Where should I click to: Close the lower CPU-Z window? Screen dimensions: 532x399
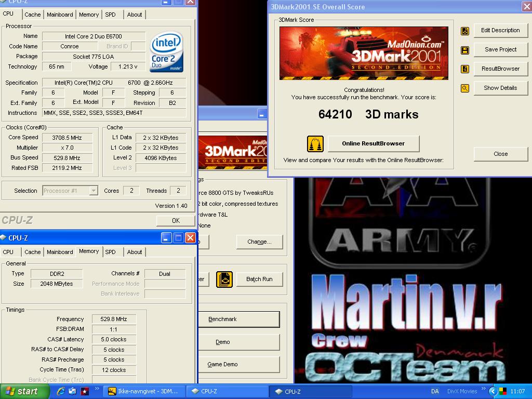coord(190,238)
